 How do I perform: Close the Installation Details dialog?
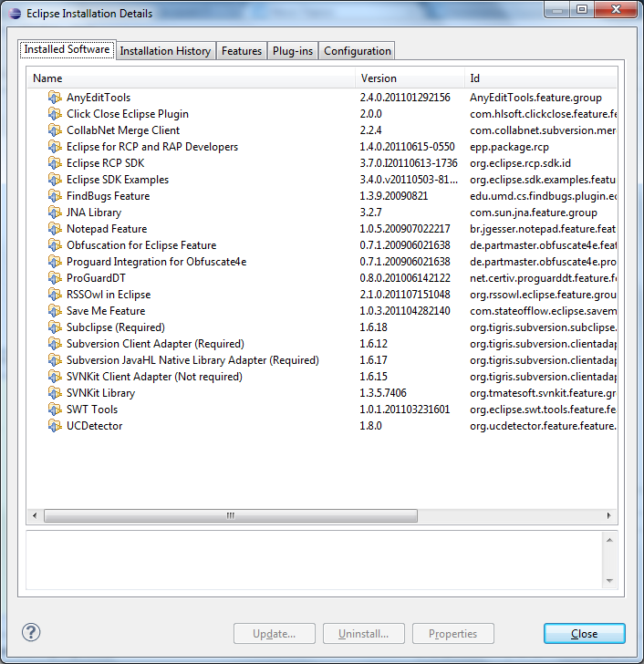(585, 634)
